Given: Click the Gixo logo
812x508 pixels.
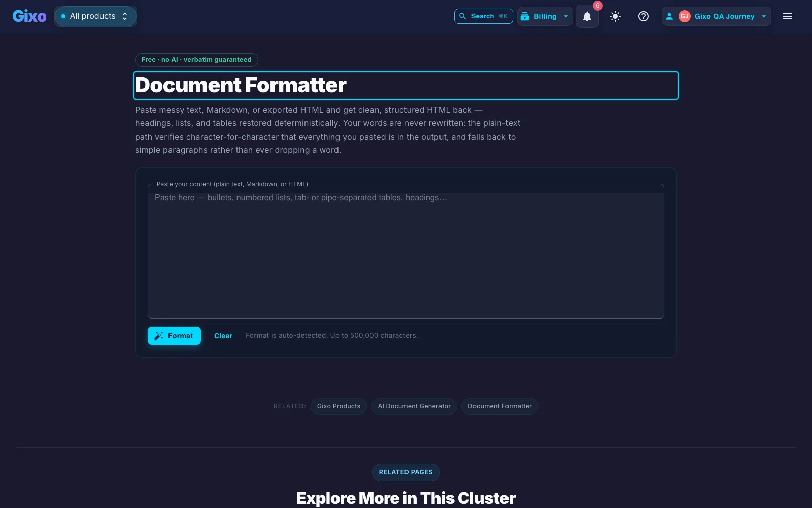Looking at the screenshot, I should [29, 16].
